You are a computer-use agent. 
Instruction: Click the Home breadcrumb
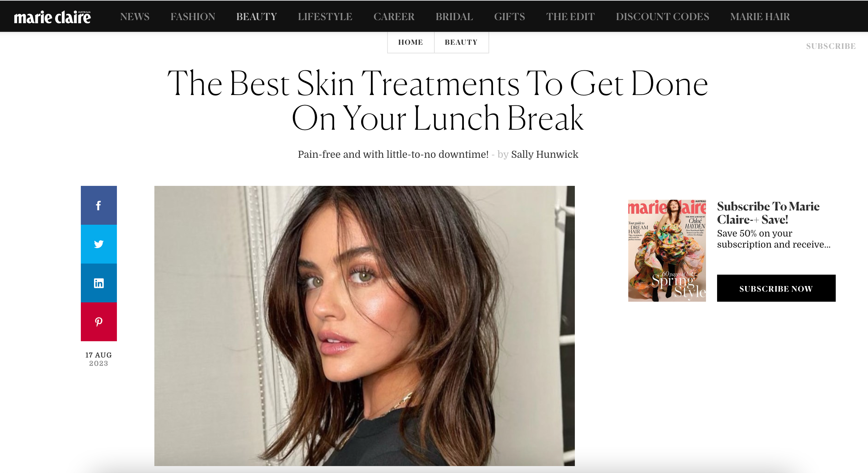411,42
